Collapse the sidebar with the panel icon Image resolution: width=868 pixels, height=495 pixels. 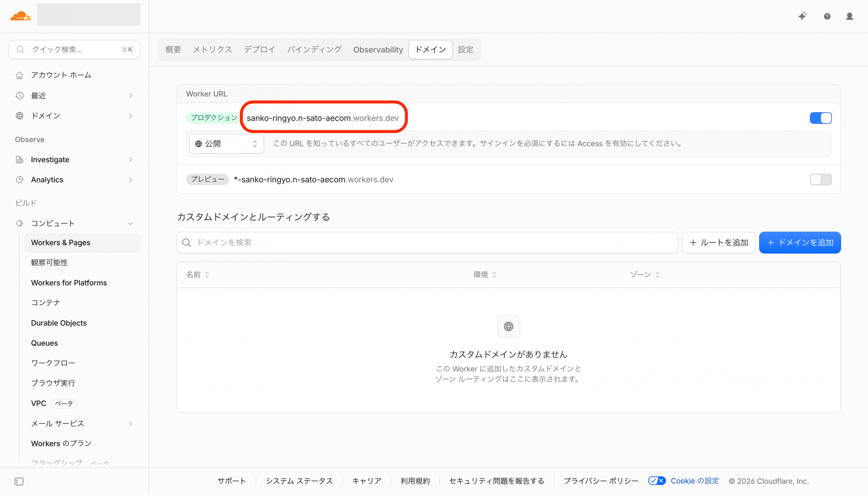19,481
